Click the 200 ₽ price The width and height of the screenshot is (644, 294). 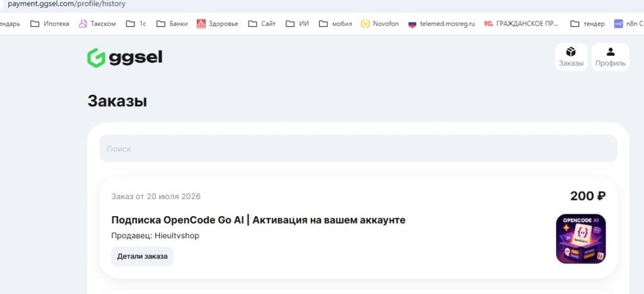click(x=588, y=197)
